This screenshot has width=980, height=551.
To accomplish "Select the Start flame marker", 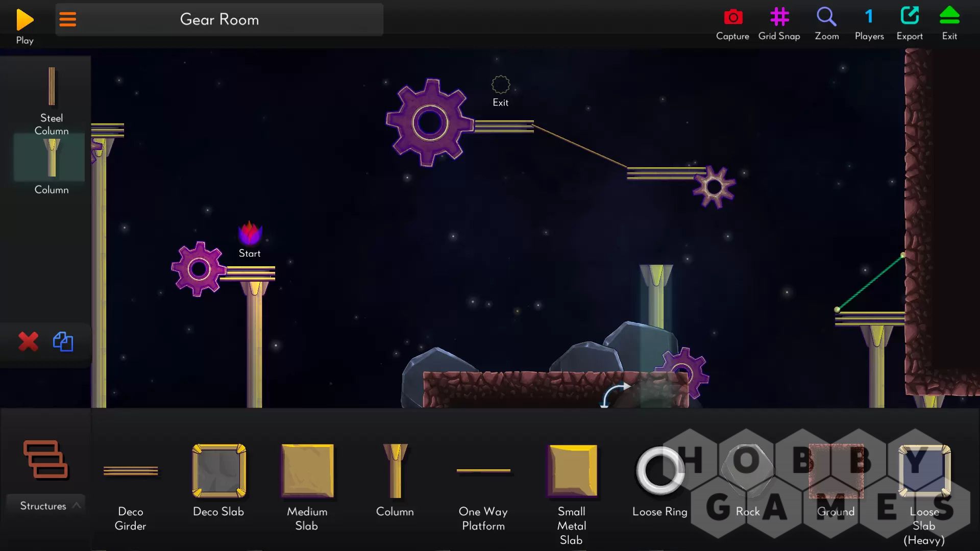I will [x=250, y=234].
